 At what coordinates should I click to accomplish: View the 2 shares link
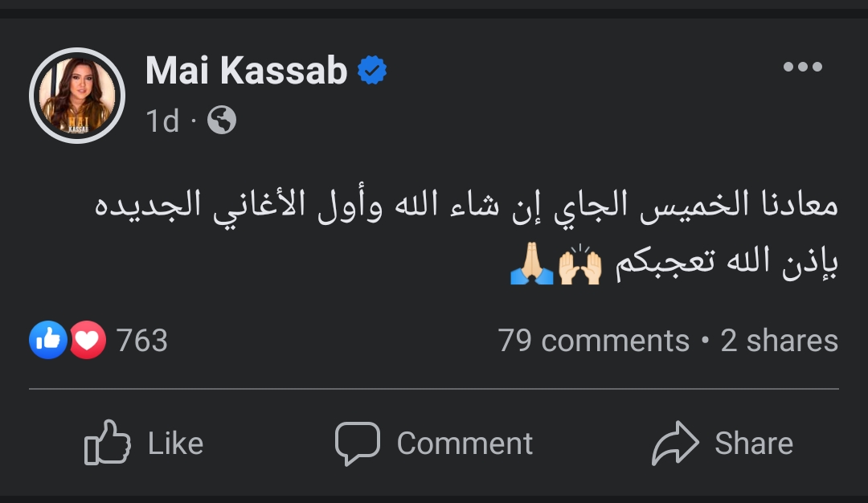779,341
